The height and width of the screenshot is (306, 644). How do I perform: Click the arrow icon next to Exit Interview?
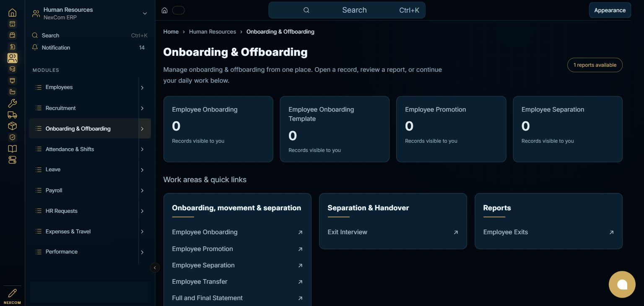pyautogui.click(x=456, y=232)
